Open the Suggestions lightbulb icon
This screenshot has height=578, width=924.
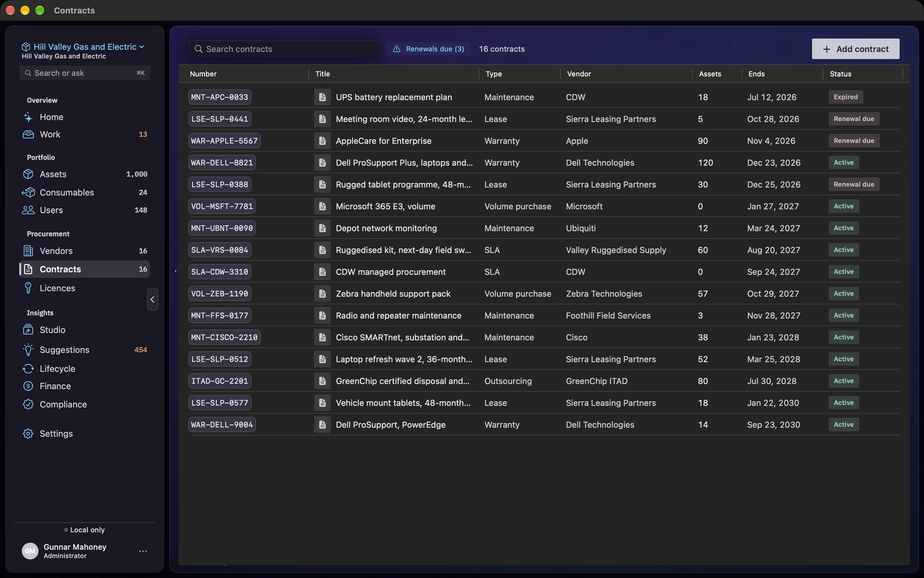pyautogui.click(x=28, y=350)
